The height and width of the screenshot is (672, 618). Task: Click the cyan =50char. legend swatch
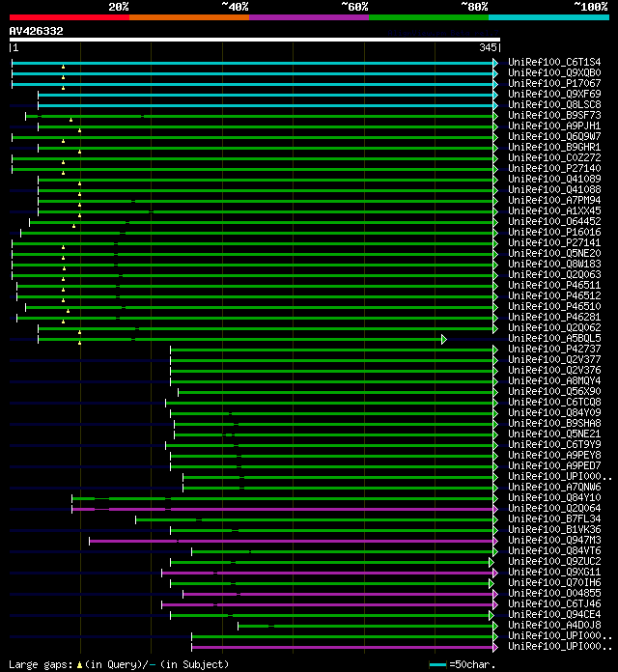click(437, 664)
